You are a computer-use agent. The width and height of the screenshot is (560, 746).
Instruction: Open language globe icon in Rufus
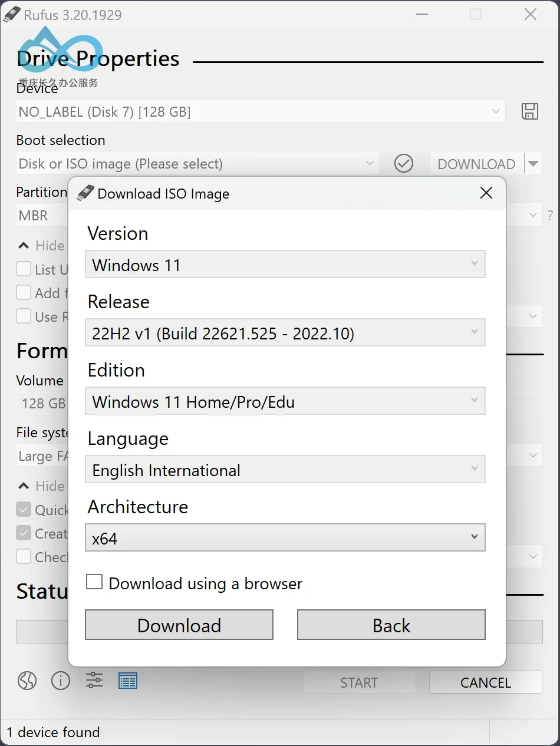point(27,681)
